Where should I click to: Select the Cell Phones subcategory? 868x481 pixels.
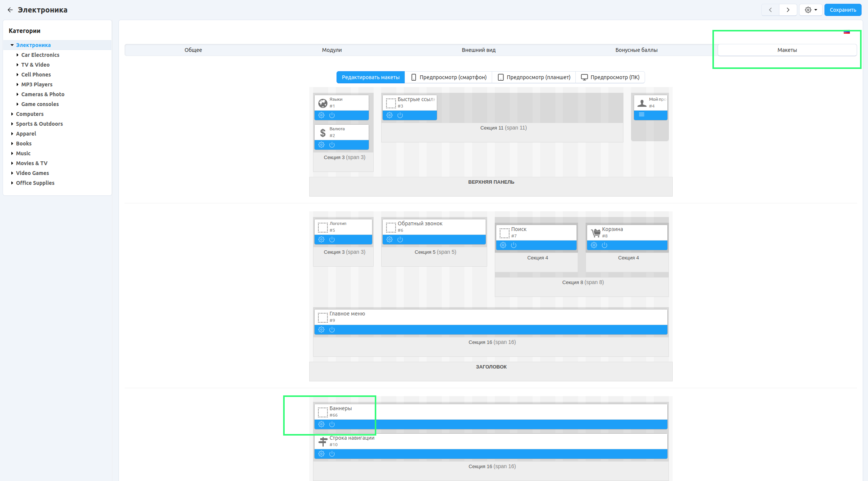36,75
